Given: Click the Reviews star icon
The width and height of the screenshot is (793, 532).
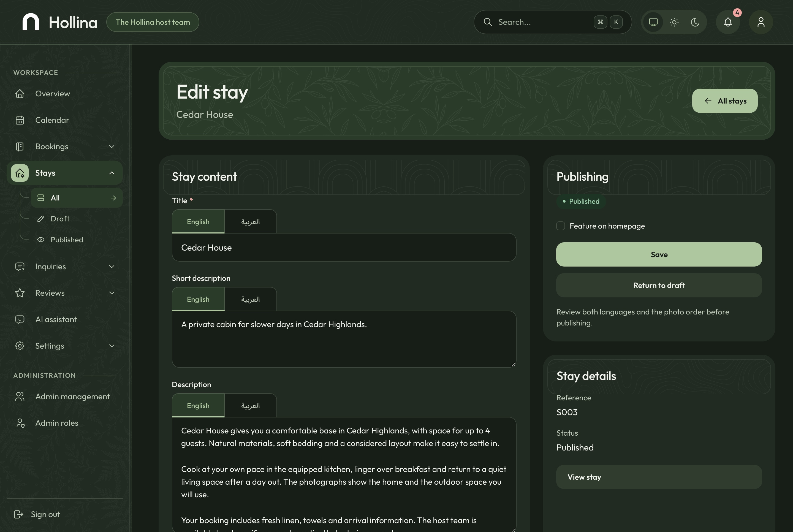Looking at the screenshot, I should coord(20,293).
